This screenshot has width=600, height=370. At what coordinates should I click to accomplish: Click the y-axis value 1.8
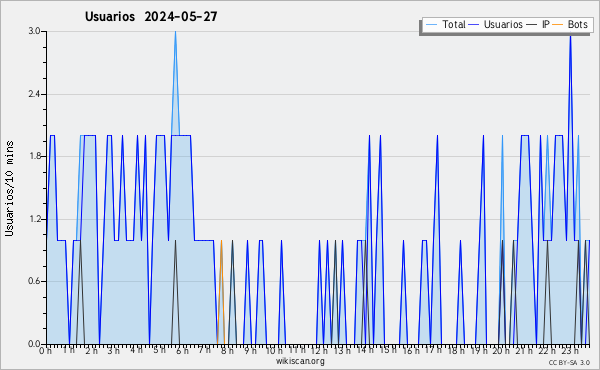34,156
